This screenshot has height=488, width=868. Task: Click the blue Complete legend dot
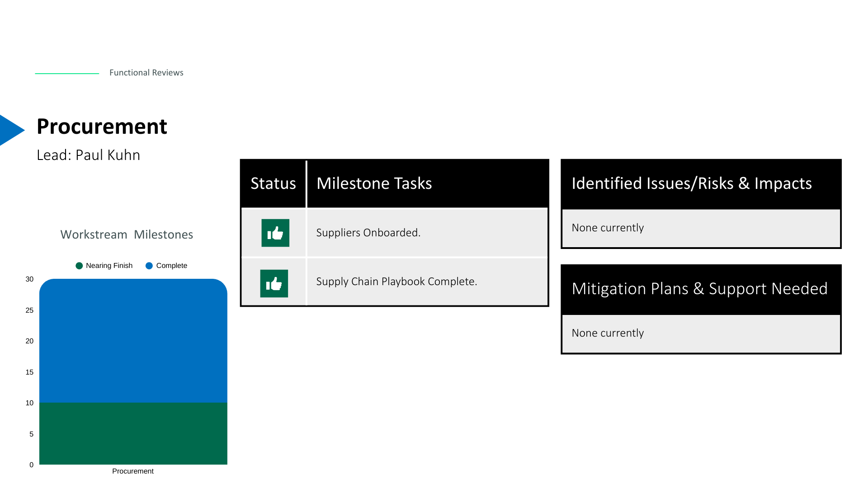point(149,266)
